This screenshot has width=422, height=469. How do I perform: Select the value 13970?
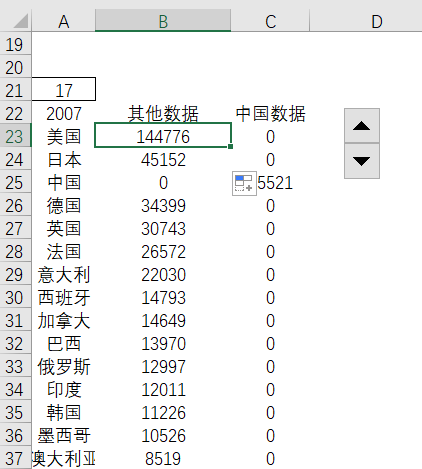[x=163, y=343]
